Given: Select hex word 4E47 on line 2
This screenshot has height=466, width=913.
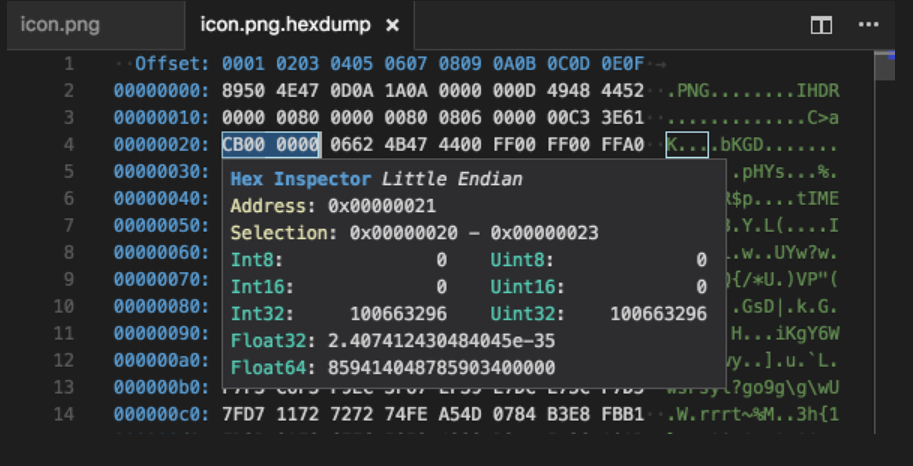Looking at the screenshot, I should [x=297, y=91].
